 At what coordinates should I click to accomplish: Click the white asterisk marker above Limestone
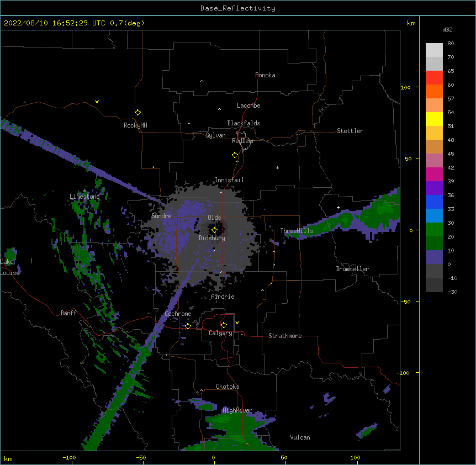click(x=84, y=191)
